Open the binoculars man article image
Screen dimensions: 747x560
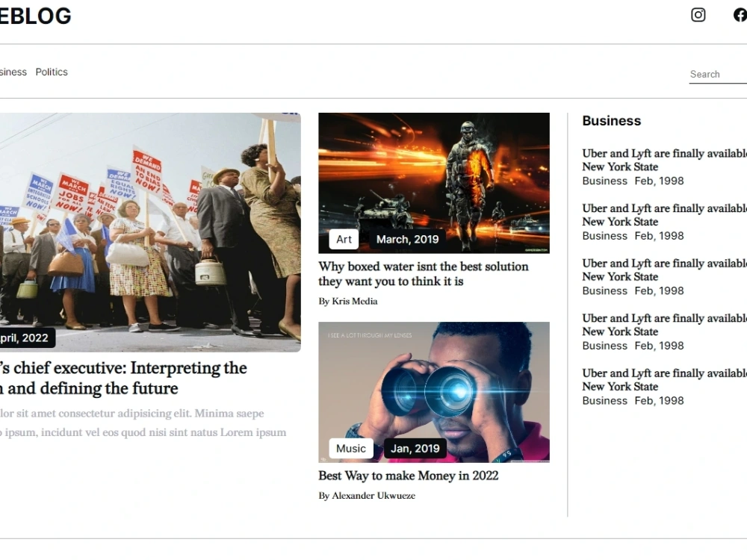[x=434, y=393]
